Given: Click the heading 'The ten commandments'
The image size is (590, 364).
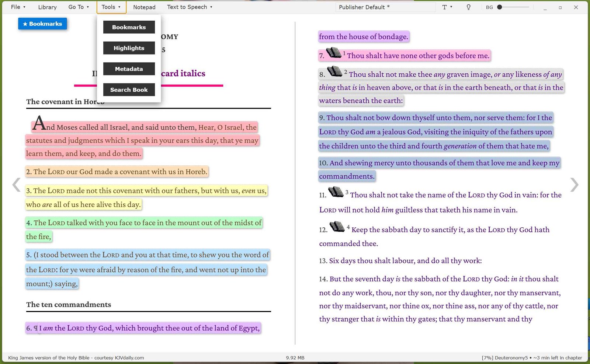Looking at the screenshot, I should point(69,305).
